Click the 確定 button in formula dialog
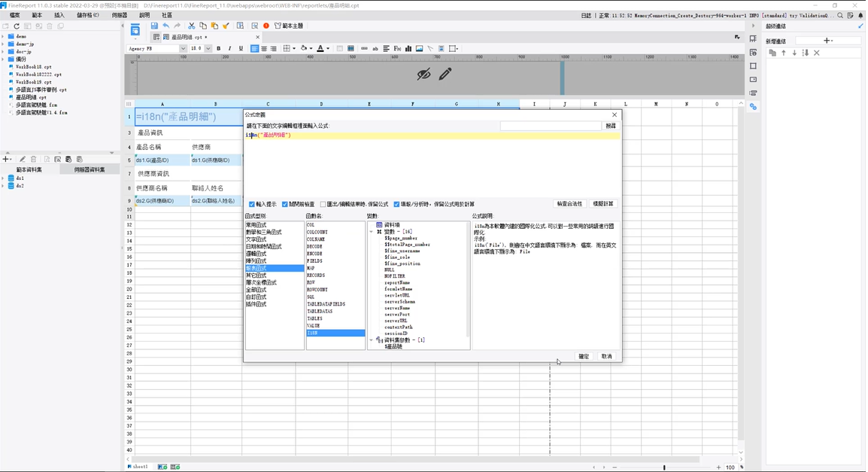Screen dimensions: 868x472 pyautogui.click(x=584, y=356)
